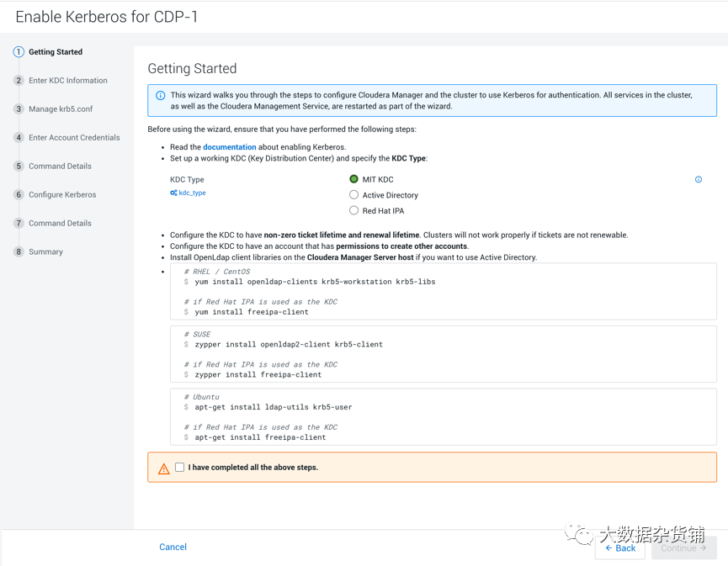Choose the Red Hat IPA radio option
The image size is (728, 566).
[x=354, y=211]
